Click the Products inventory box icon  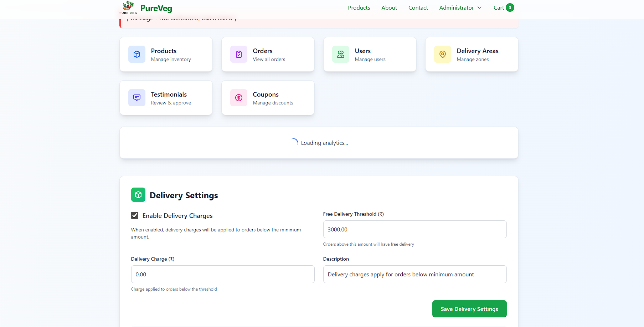[x=136, y=54]
